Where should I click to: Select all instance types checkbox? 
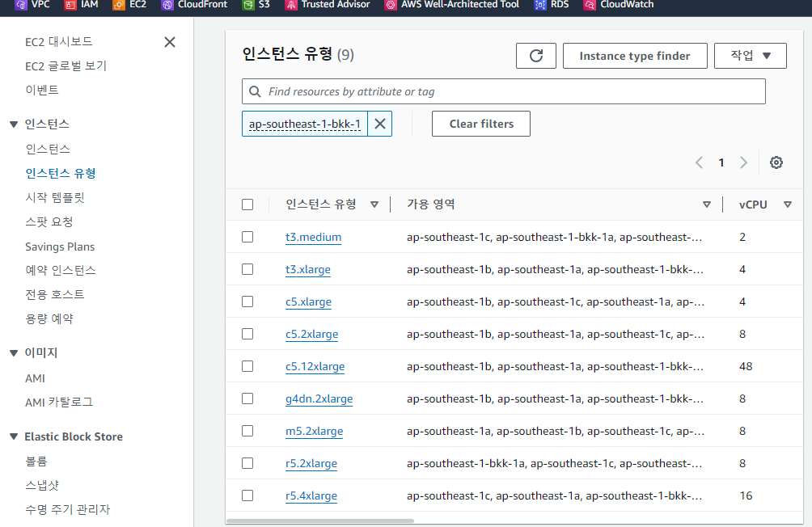point(247,204)
